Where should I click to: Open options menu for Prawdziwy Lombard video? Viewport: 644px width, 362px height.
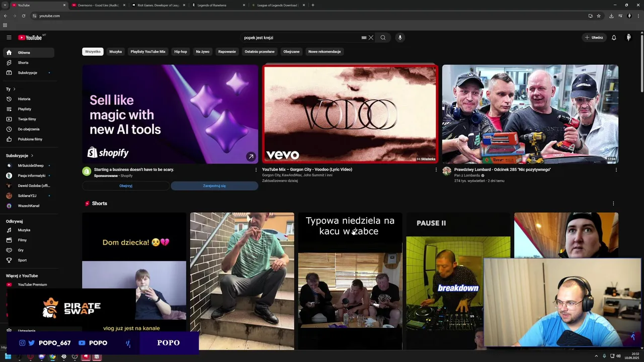tap(616, 170)
